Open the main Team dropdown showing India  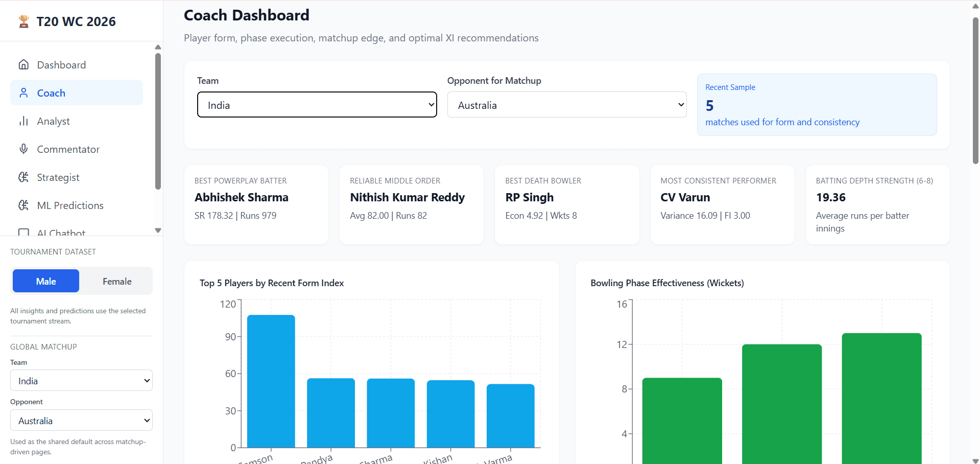[x=317, y=105]
